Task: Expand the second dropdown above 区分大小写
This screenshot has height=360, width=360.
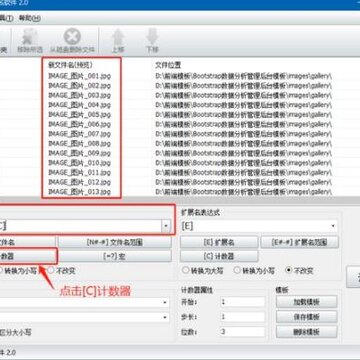Action: click(x=165, y=317)
